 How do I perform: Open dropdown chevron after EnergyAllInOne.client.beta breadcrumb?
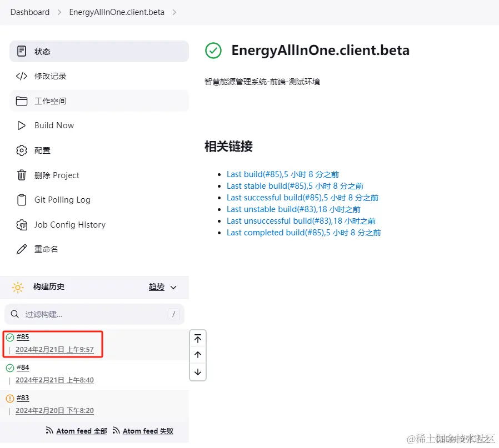click(x=174, y=12)
